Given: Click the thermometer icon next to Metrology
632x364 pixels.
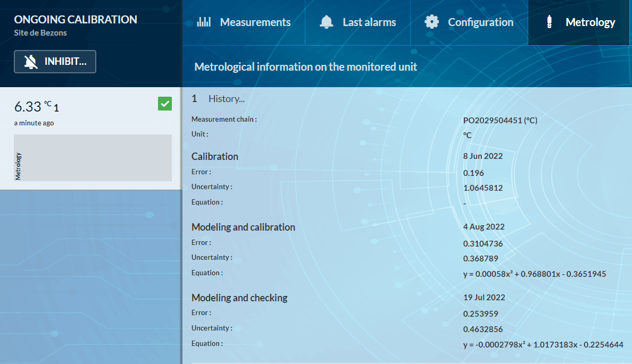Looking at the screenshot, I should 549,22.
